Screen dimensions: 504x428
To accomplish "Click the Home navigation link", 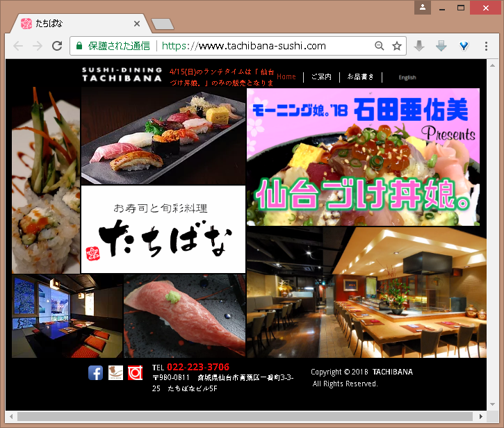I will pos(286,77).
